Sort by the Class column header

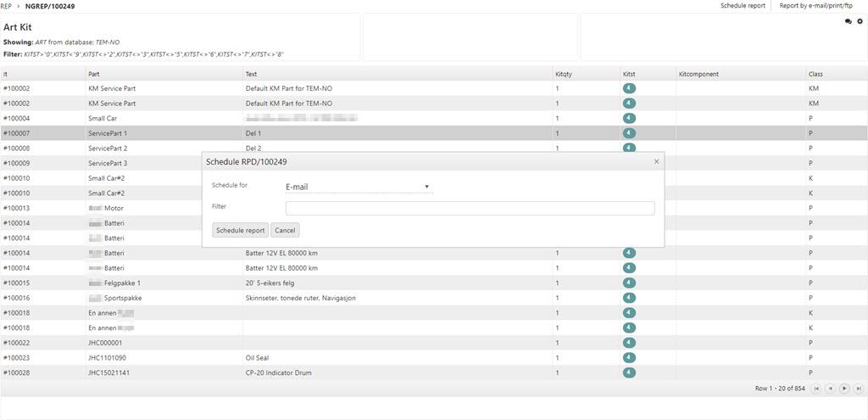click(815, 74)
